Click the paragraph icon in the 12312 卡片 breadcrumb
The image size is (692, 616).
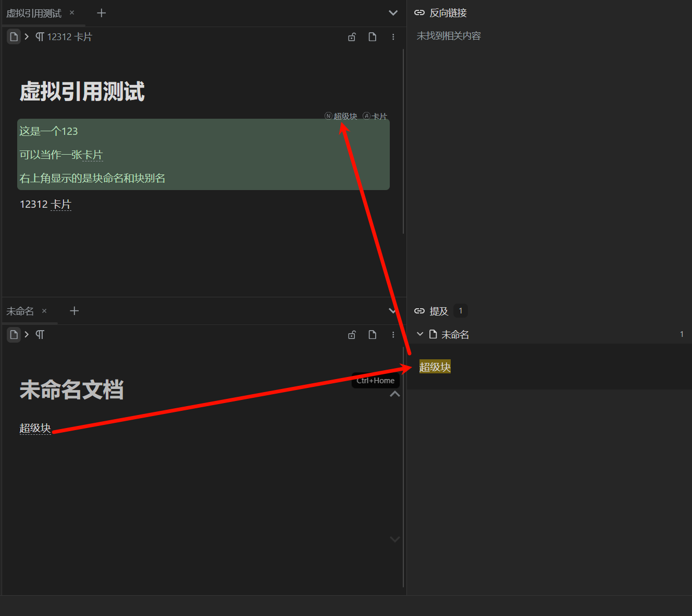click(x=39, y=36)
